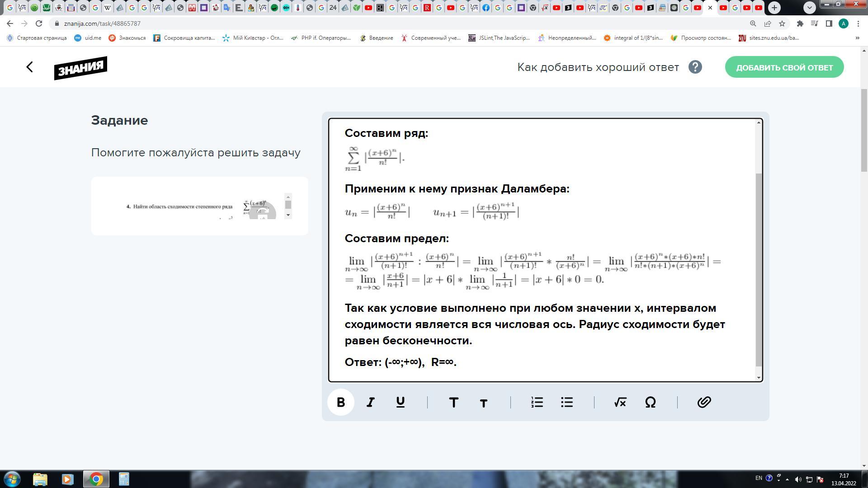Insert a numbered list
The height and width of the screenshot is (488, 868).
click(x=537, y=402)
